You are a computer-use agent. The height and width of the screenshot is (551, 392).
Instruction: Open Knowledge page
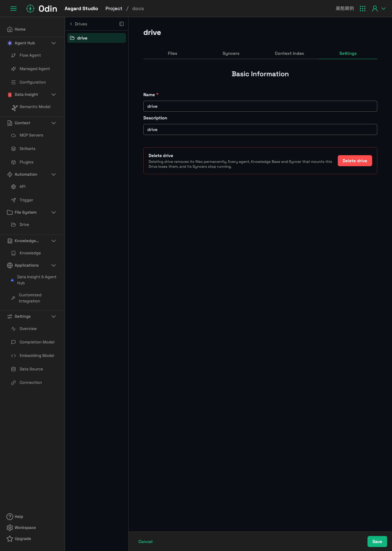click(x=30, y=253)
